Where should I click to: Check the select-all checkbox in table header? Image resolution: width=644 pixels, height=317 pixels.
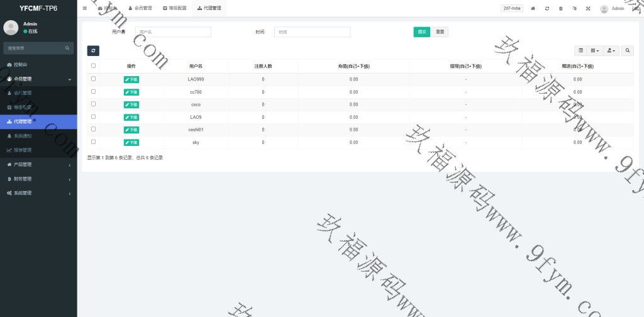tap(94, 65)
